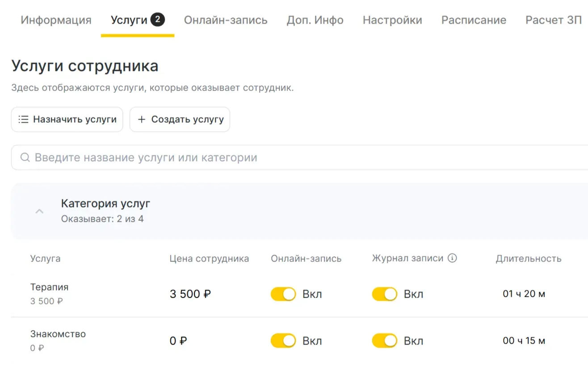Screen dimensions: 588x370
Task: Disable Журнал записи toggle for Терапия
Action: pos(384,294)
